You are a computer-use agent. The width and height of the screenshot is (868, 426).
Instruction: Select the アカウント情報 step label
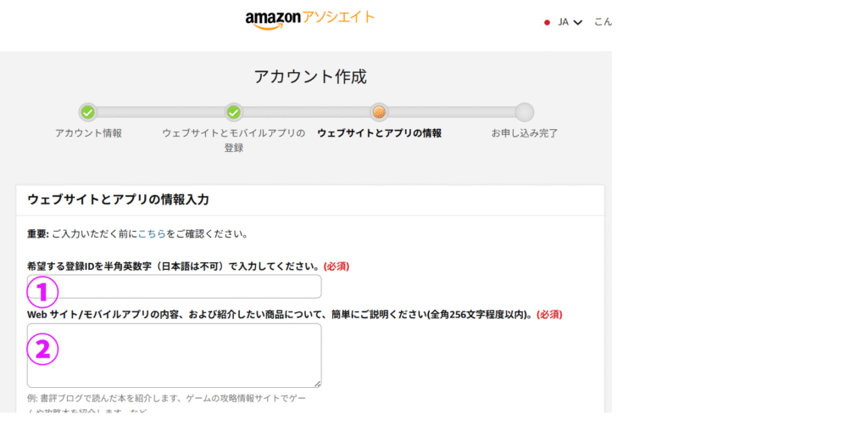coord(88,133)
